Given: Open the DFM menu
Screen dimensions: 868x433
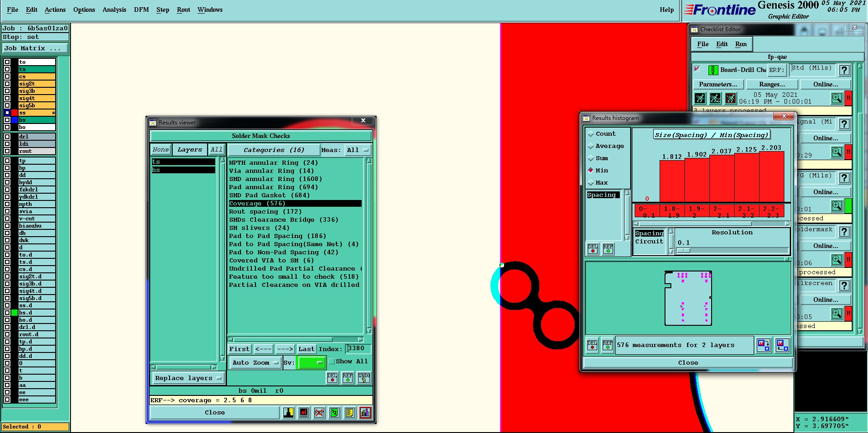Looking at the screenshot, I should click(x=141, y=10).
